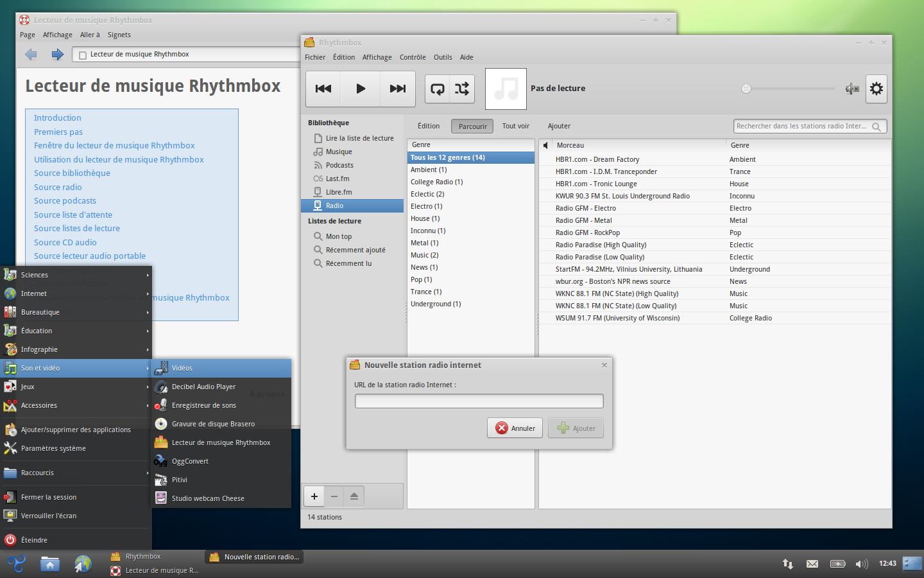This screenshot has width=924, height=578.
Task: Select the Radio source in sidebar
Action: (353, 206)
